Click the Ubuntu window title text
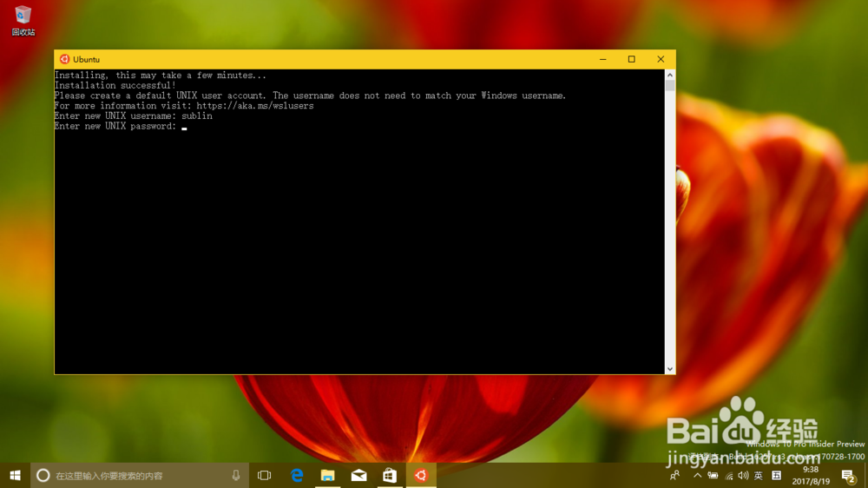Screen dimensions: 868x488 [x=86, y=59]
